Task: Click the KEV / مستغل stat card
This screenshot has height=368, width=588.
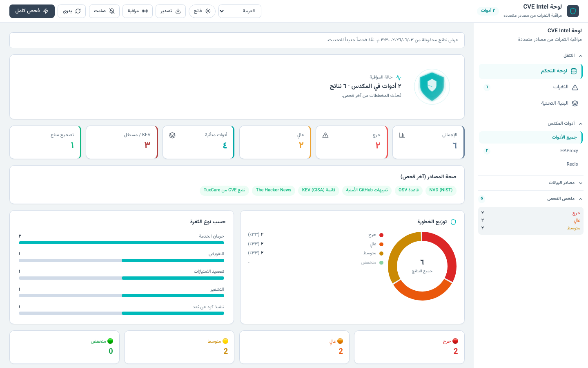Action: tap(122, 142)
